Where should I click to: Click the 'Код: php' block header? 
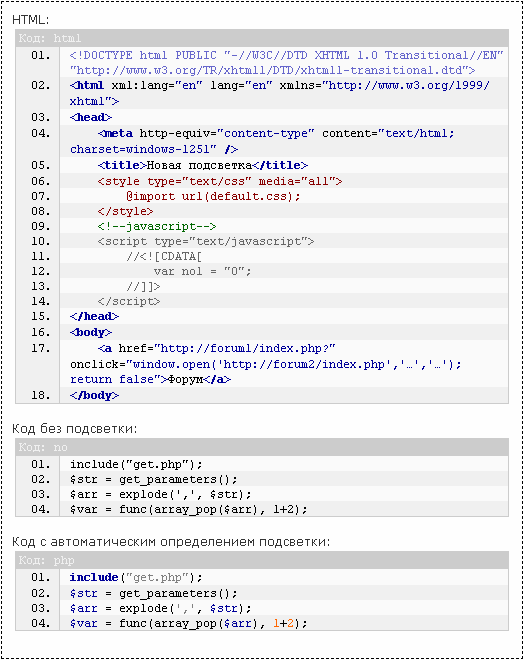click(262, 561)
